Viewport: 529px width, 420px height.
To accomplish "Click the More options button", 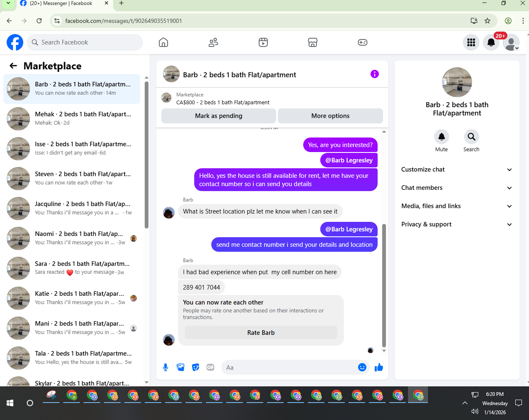I will 330,116.
